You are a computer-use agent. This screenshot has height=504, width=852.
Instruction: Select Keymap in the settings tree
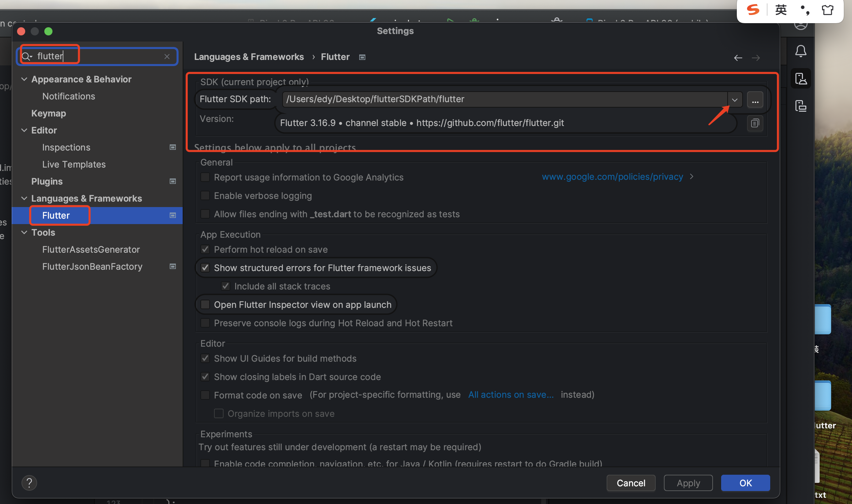coord(49,113)
